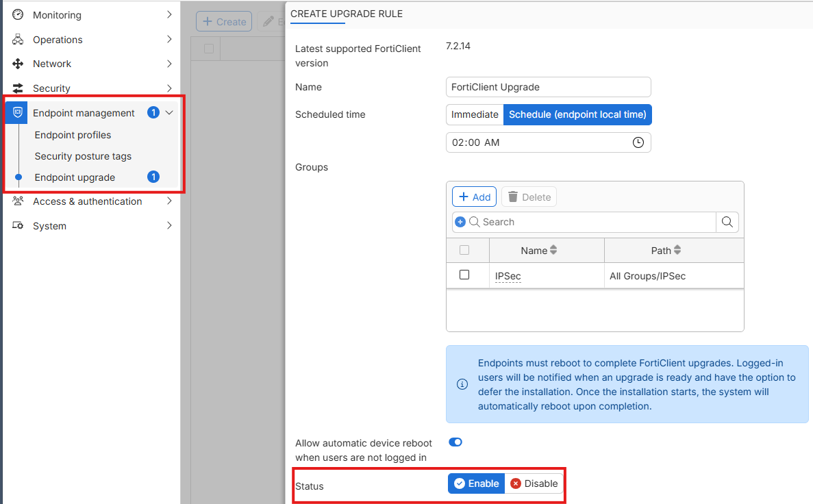Click the Name input field

click(548, 87)
